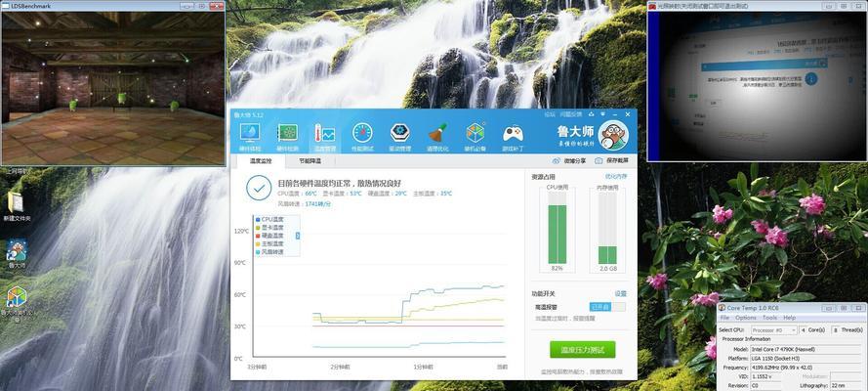Click the Lithography field 22 nm
Viewport: 868px width, 391px height.
point(847,385)
